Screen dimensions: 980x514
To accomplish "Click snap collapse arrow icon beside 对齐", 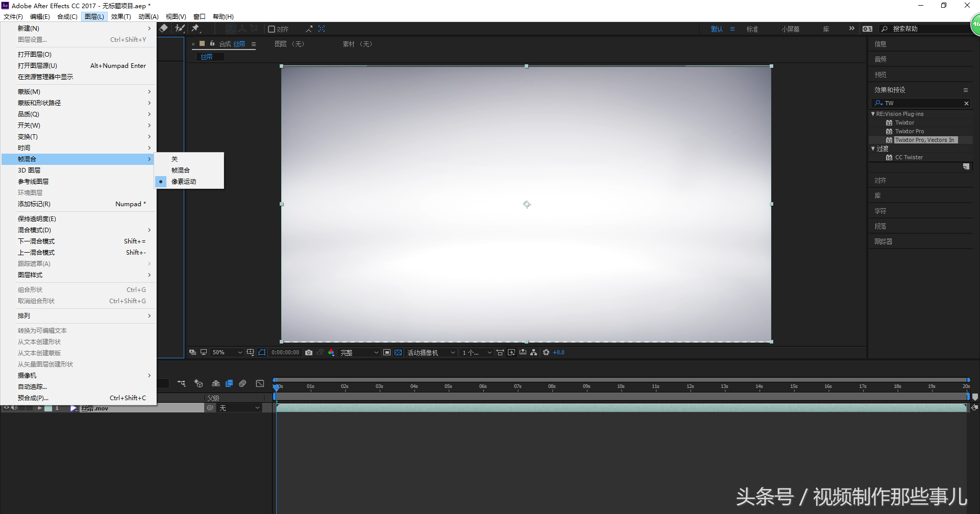I will pyautogui.click(x=309, y=29).
